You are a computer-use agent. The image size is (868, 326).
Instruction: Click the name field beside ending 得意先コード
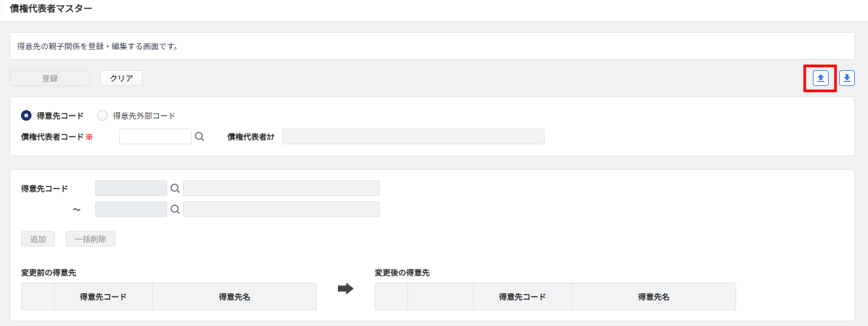[x=281, y=209]
